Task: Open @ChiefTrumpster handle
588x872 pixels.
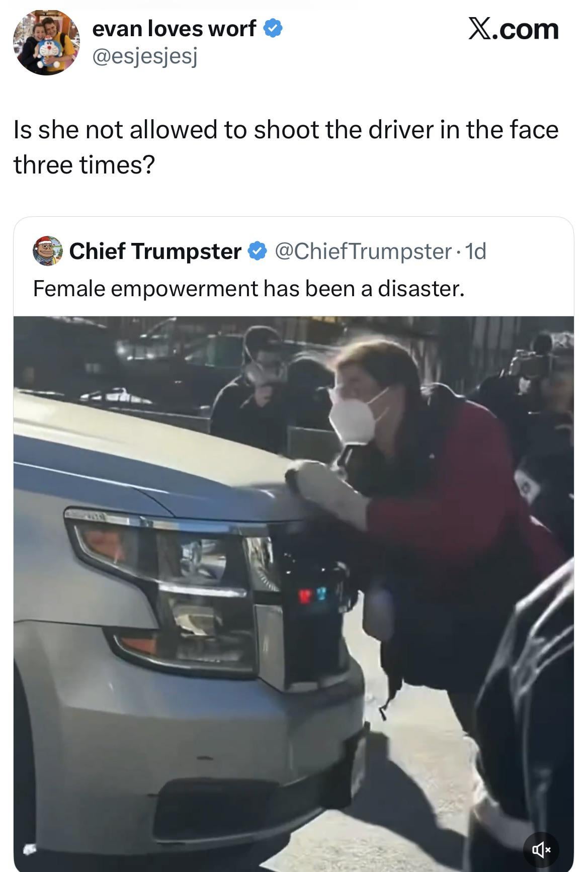Action: click(x=363, y=251)
